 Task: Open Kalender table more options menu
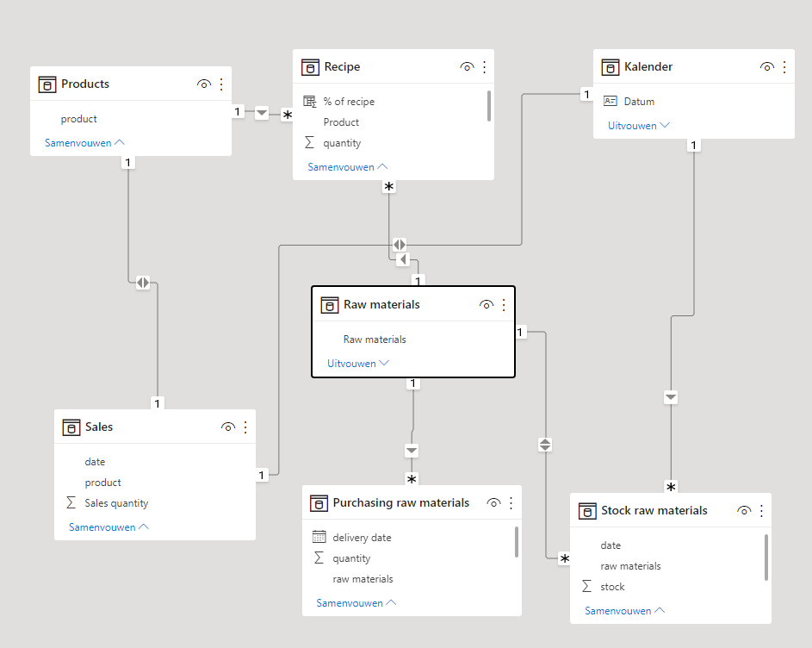pyautogui.click(x=784, y=67)
